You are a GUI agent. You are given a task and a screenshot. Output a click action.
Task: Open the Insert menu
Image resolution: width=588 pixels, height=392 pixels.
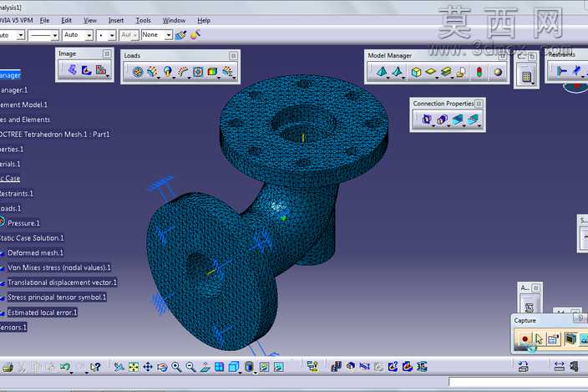[116, 20]
